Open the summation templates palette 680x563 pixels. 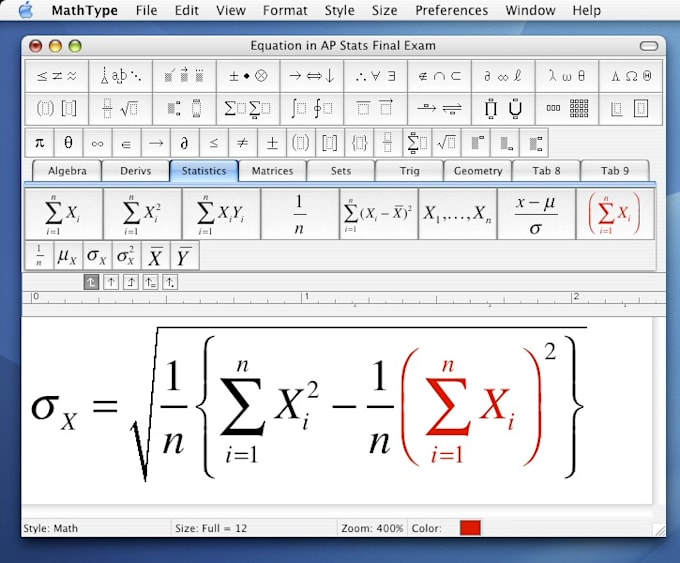click(248, 108)
